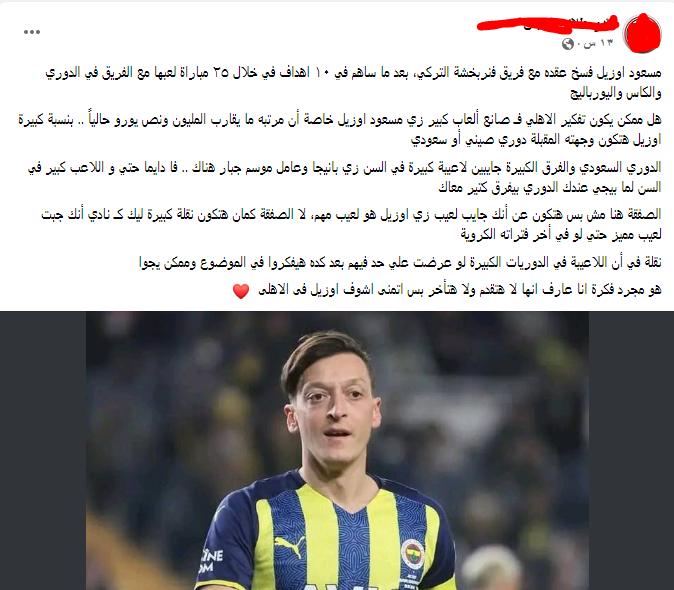This screenshot has width=674, height=590.
Task: Click the paragraph starting with الدوري السعودي
Action: point(344,177)
